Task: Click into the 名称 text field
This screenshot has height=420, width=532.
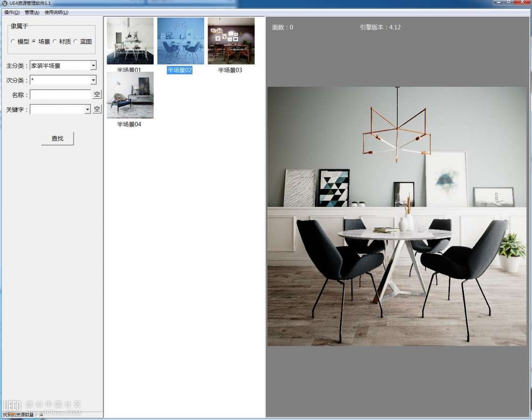Action: (x=60, y=95)
